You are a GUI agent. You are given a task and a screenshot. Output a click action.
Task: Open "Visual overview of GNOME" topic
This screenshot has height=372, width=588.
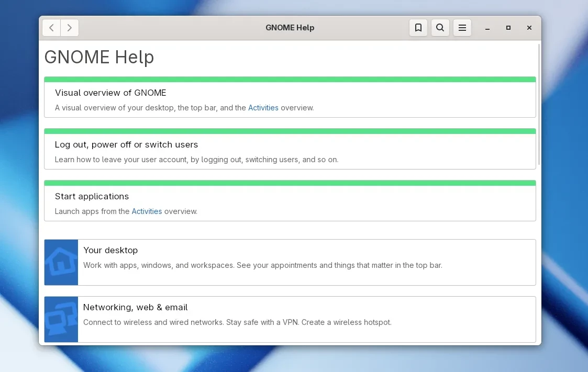[110, 93]
